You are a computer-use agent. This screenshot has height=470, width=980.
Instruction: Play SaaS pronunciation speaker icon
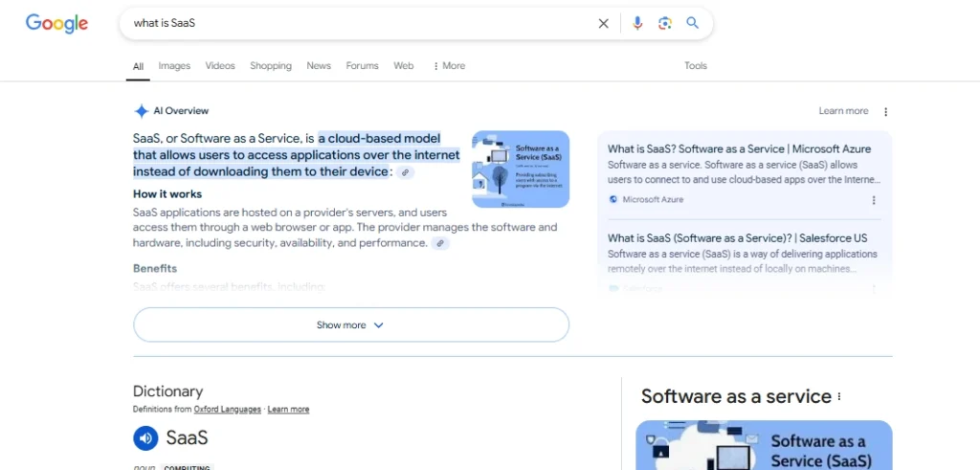pyautogui.click(x=145, y=437)
